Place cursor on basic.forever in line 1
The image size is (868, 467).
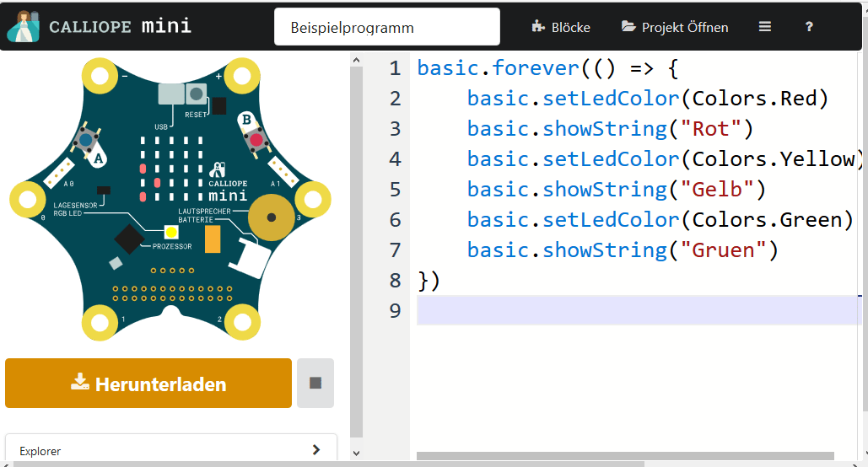pos(499,68)
